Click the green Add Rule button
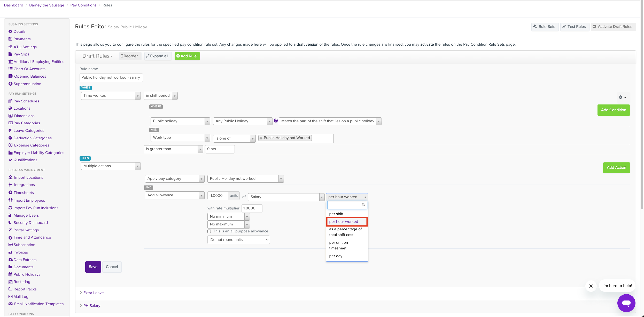Viewport: 644px width, 317px height. coord(187,56)
